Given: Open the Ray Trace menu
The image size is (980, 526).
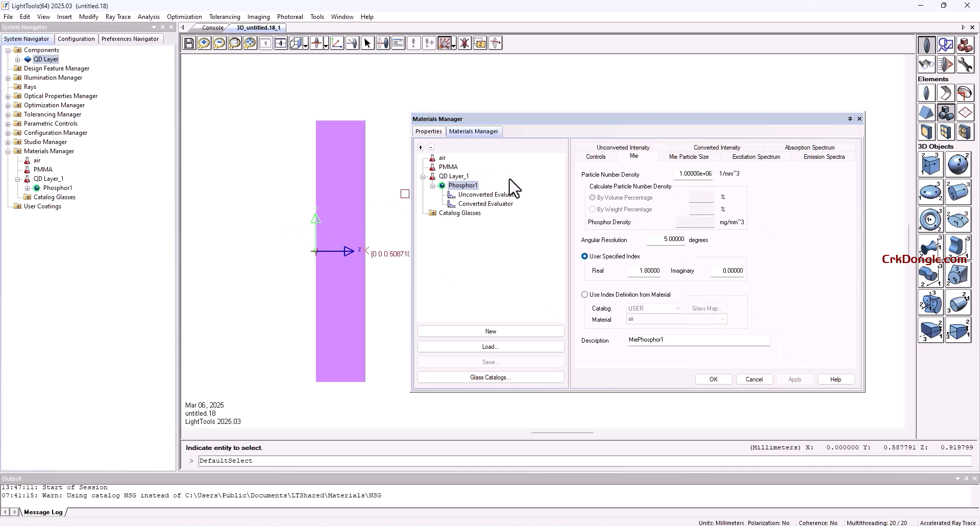Looking at the screenshot, I should tap(118, 16).
